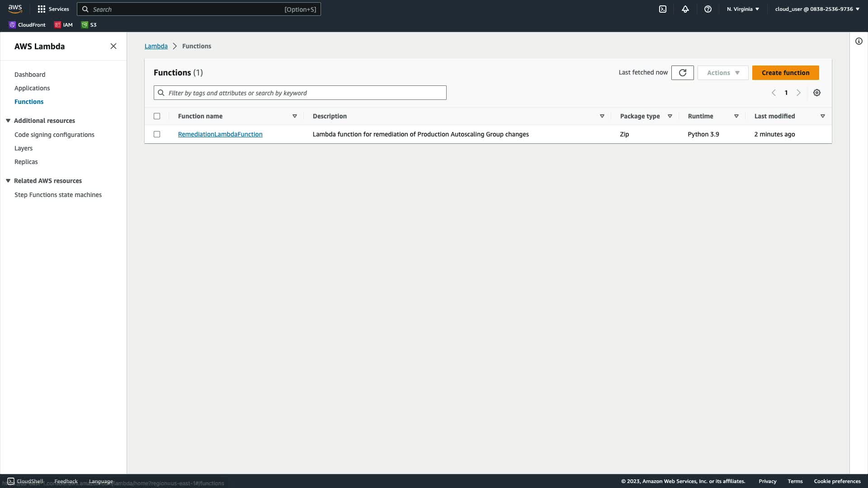Open the info panel icon at right
868x488 pixels.
pyautogui.click(x=859, y=41)
